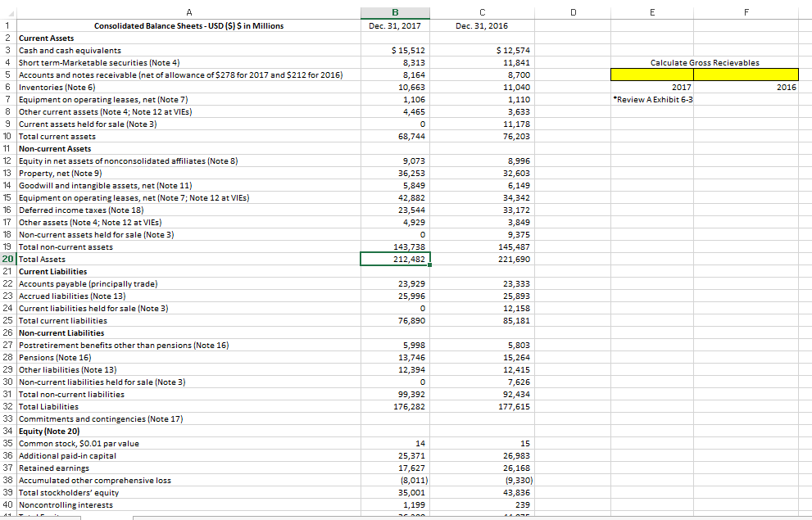Viewport: 812px width, 520px height.
Task: Click the yellow cell above 2016
Action: pos(746,75)
